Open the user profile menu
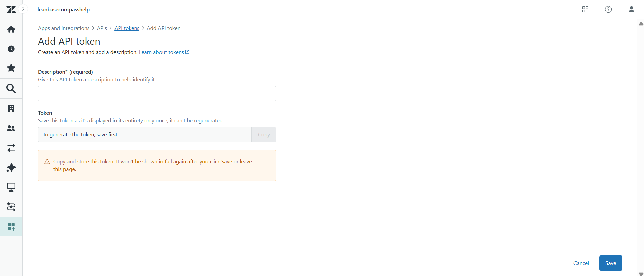The height and width of the screenshot is (276, 644). pos(631,9)
